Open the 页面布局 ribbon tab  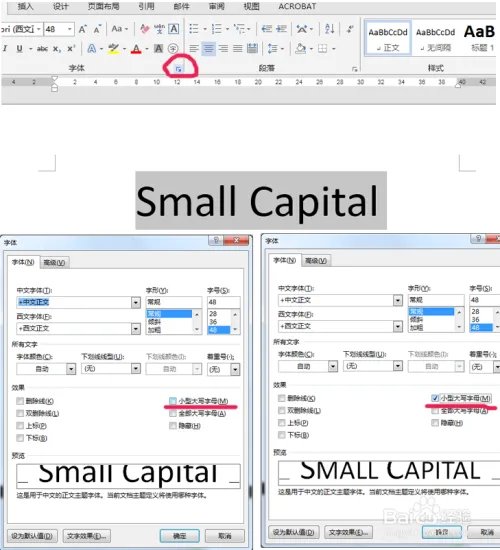(104, 6)
